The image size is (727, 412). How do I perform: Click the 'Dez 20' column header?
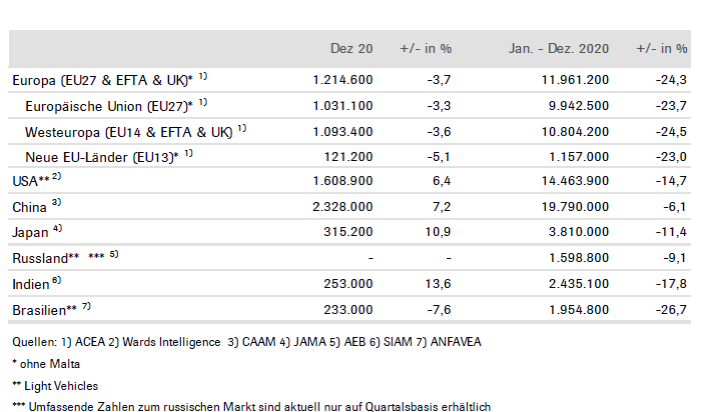click(351, 49)
